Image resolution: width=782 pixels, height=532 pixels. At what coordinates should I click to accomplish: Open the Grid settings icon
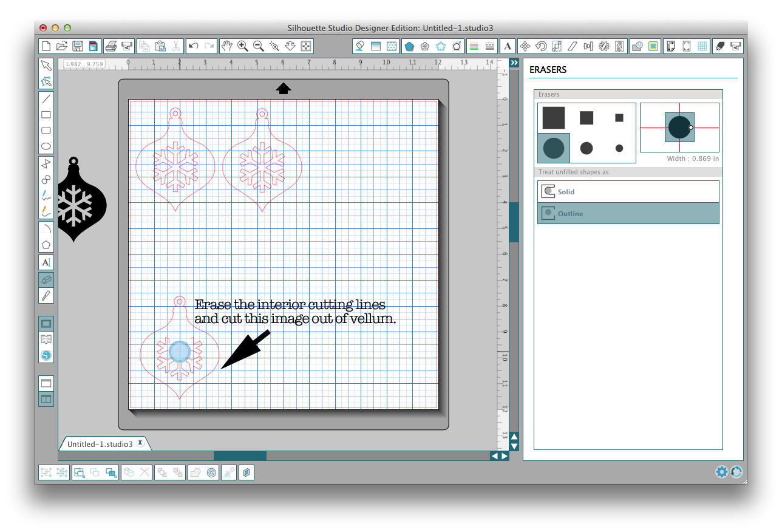tap(702, 46)
